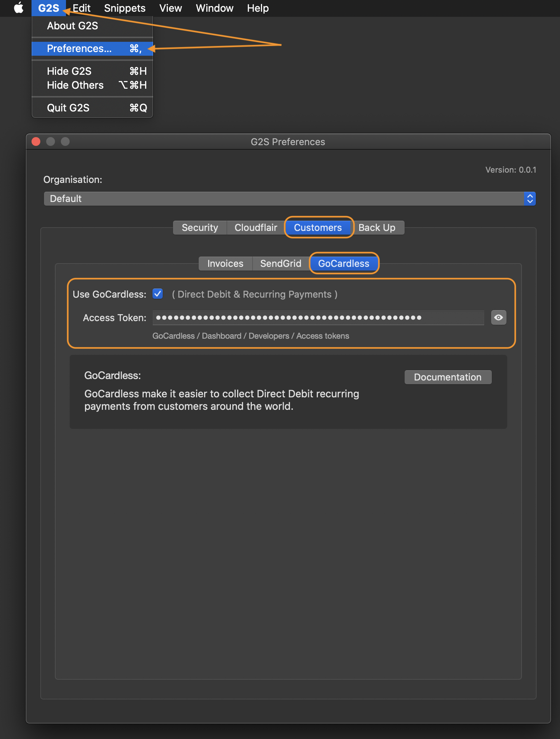The image size is (560, 739).
Task: Reveal the hidden Access Token with eye icon
Action: pyautogui.click(x=498, y=317)
